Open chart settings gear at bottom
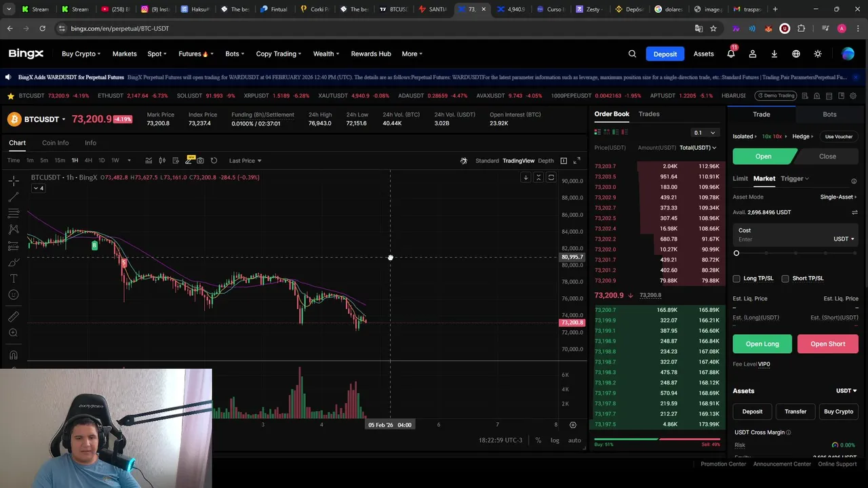 (x=572, y=425)
